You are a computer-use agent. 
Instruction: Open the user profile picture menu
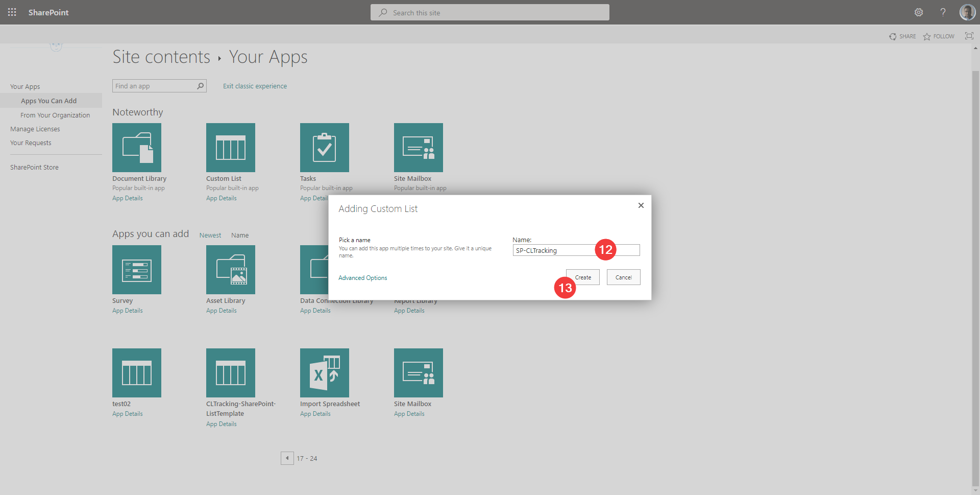[x=967, y=12]
